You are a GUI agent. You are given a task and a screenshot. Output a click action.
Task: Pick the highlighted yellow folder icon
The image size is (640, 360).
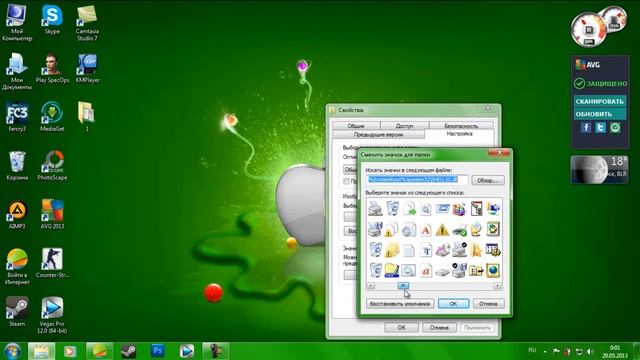[x=391, y=270]
